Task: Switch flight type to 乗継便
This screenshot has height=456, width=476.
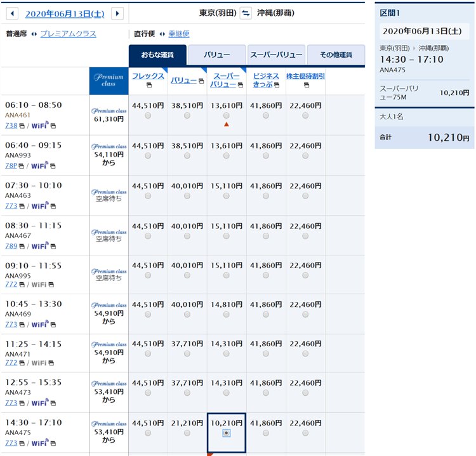Action: [179, 34]
